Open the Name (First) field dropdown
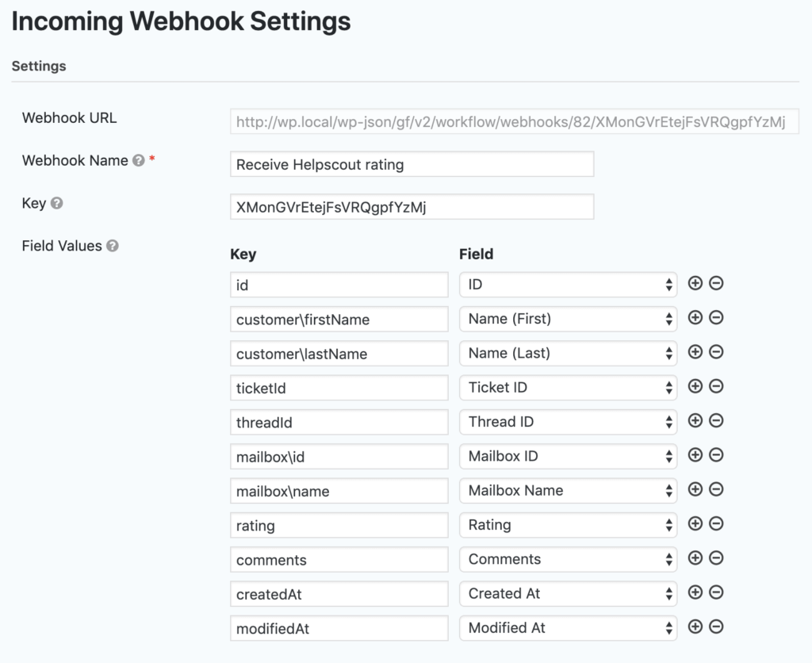812x663 pixels. click(568, 319)
